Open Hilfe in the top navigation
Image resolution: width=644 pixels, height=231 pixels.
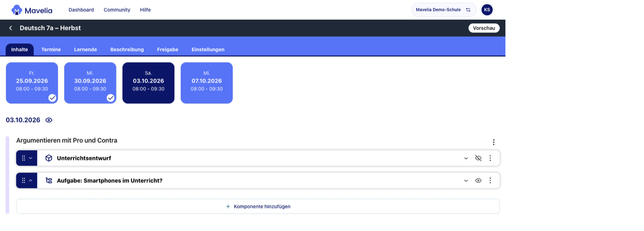(145, 10)
